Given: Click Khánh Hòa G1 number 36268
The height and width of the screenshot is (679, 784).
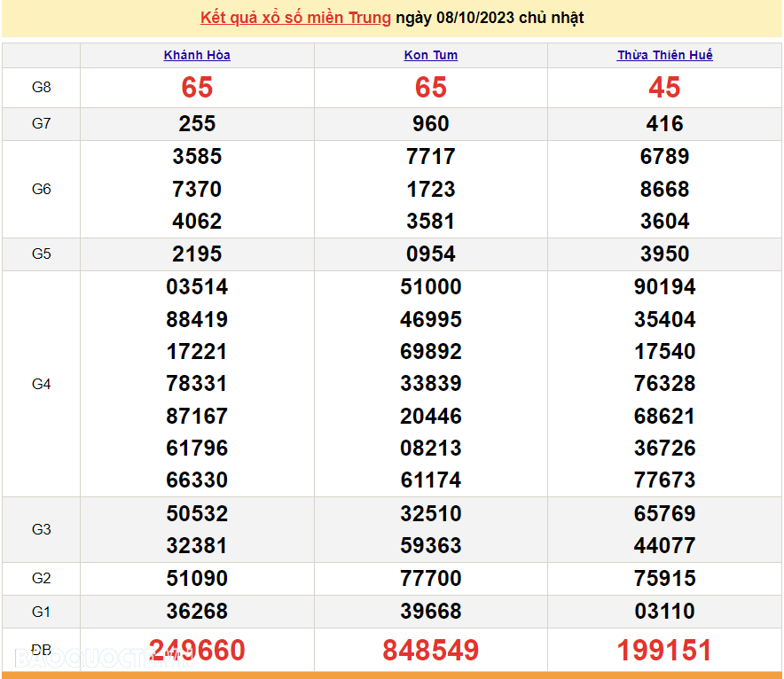Looking at the screenshot, I should (x=197, y=612).
